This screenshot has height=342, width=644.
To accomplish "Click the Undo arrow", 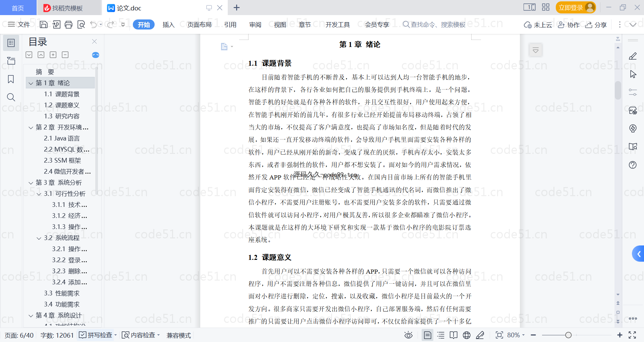I will point(94,24).
